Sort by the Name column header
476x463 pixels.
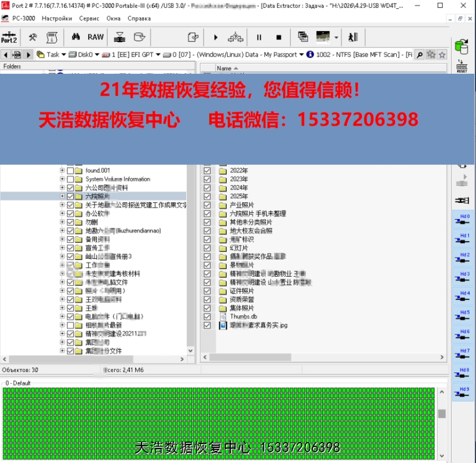coord(224,68)
